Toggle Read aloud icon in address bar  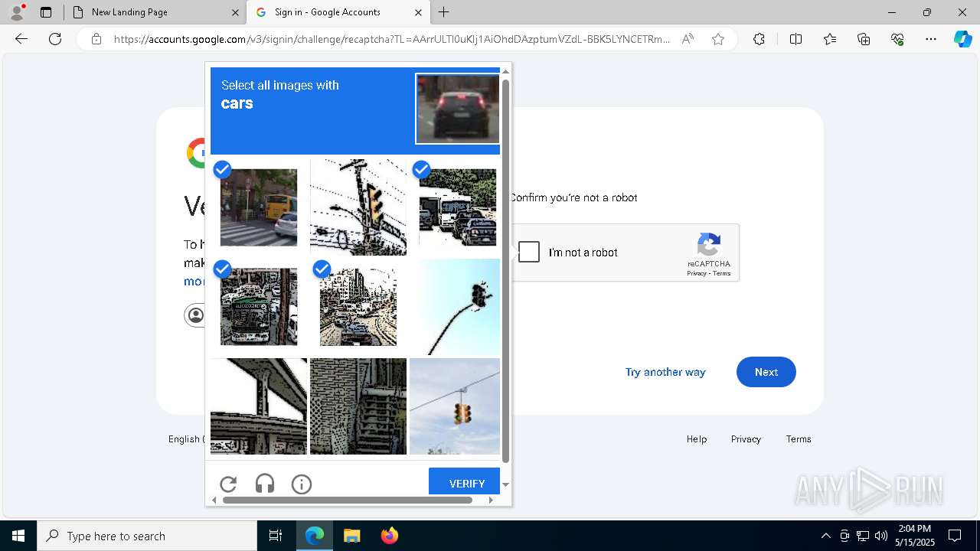[x=688, y=39]
